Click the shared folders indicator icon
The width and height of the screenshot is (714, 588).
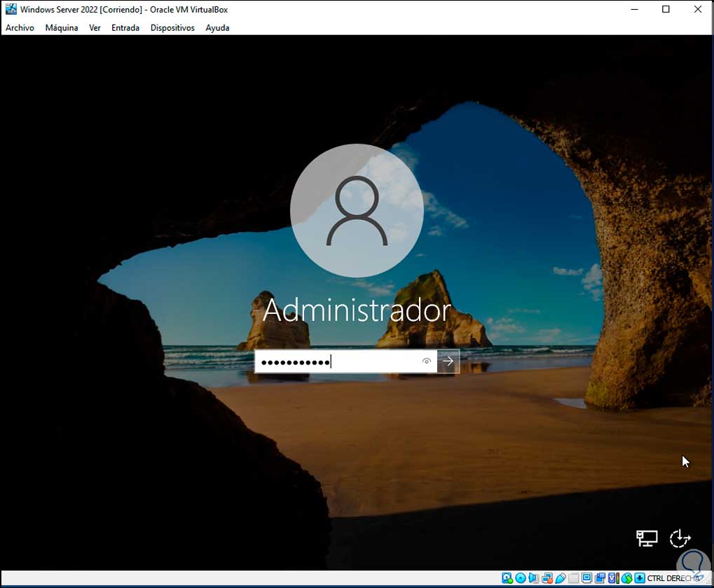click(574, 578)
